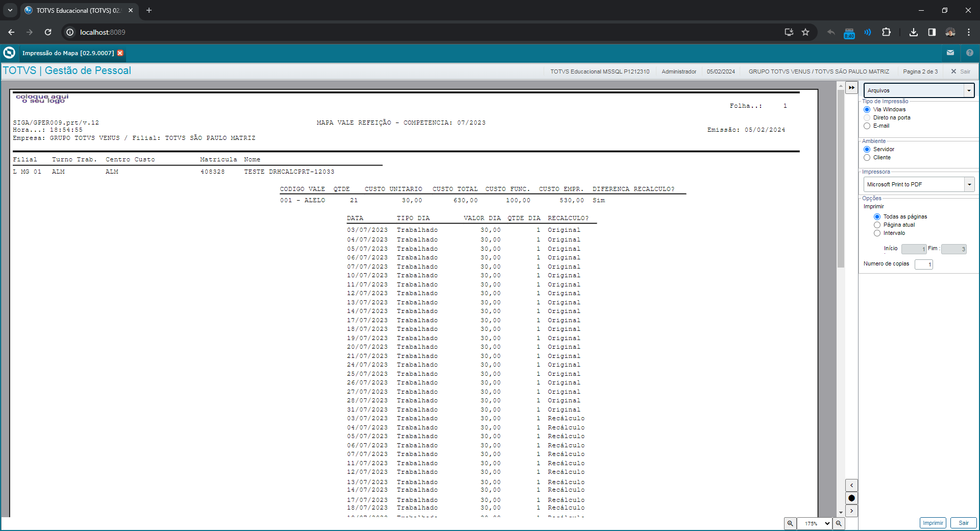Screen dimensions: 980x531
Task: Click the GRUPO TOTVS VENUS branch label
Action: pos(819,71)
